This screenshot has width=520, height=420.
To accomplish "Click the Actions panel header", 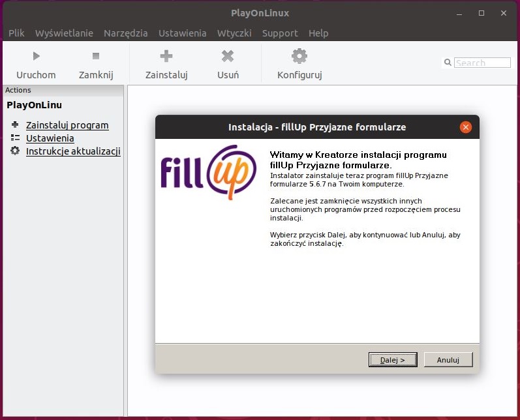I will tap(63, 90).
